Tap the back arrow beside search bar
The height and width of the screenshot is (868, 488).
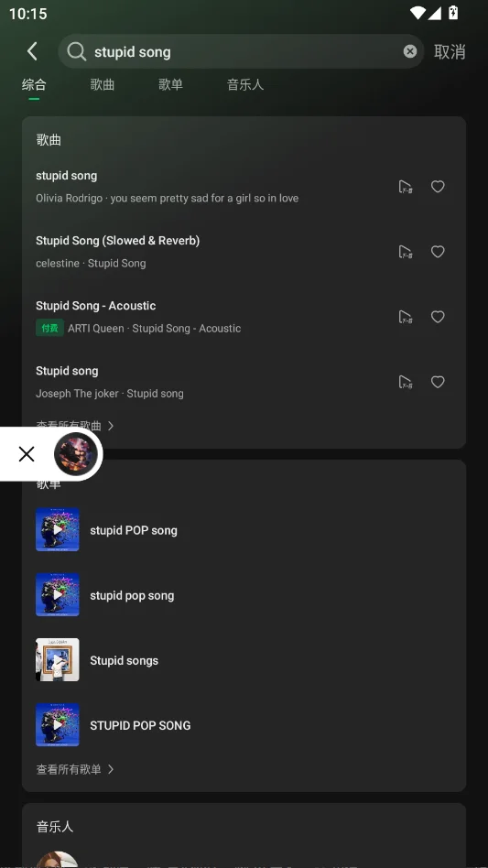(x=32, y=51)
